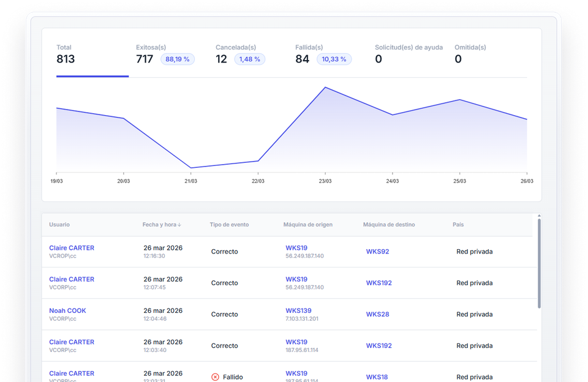Click the Fallido event type text
The width and height of the screenshot is (588, 382).
tap(233, 377)
